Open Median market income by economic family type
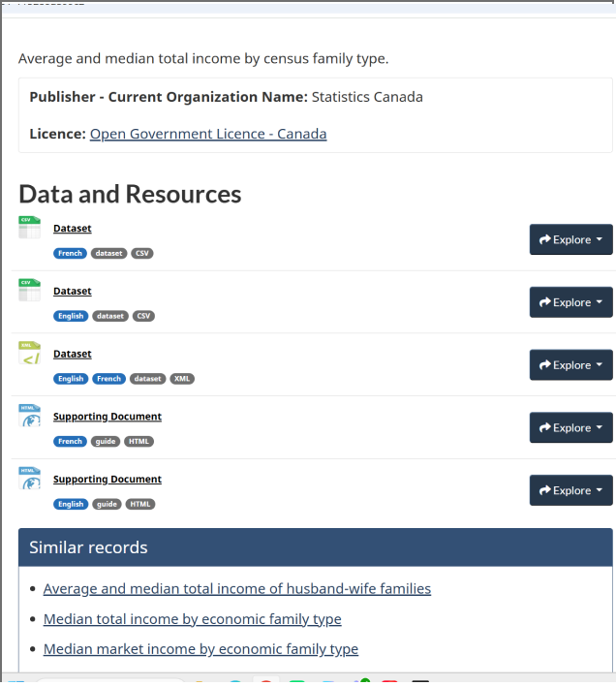The height and width of the screenshot is (686, 616). pyautogui.click(x=200, y=649)
